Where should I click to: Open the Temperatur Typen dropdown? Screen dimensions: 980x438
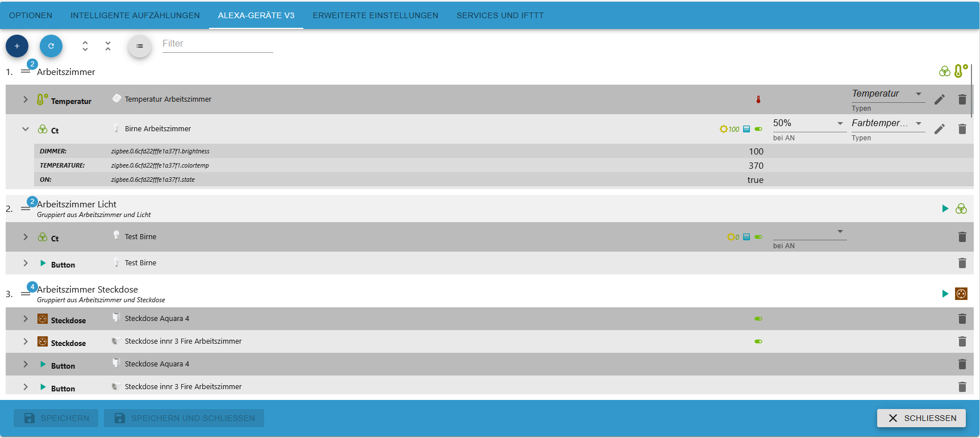click(x=887, y=94)
